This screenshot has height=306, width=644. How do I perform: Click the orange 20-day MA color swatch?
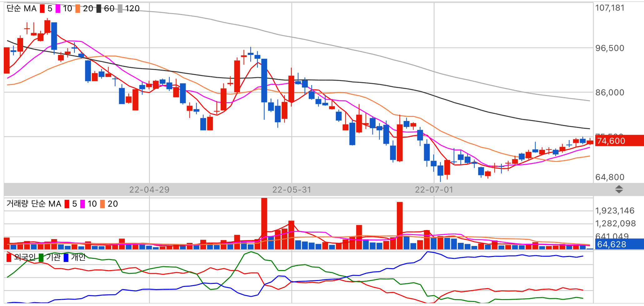(78, 8)
